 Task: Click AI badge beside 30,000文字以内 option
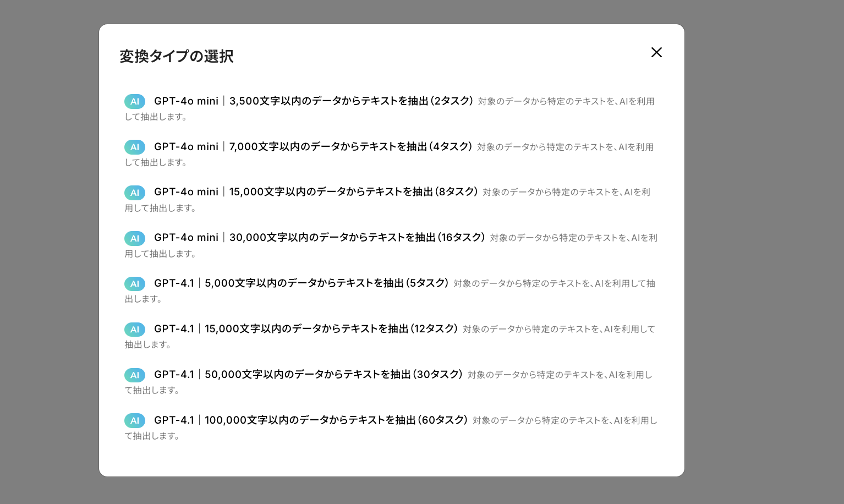click(135, 238)
